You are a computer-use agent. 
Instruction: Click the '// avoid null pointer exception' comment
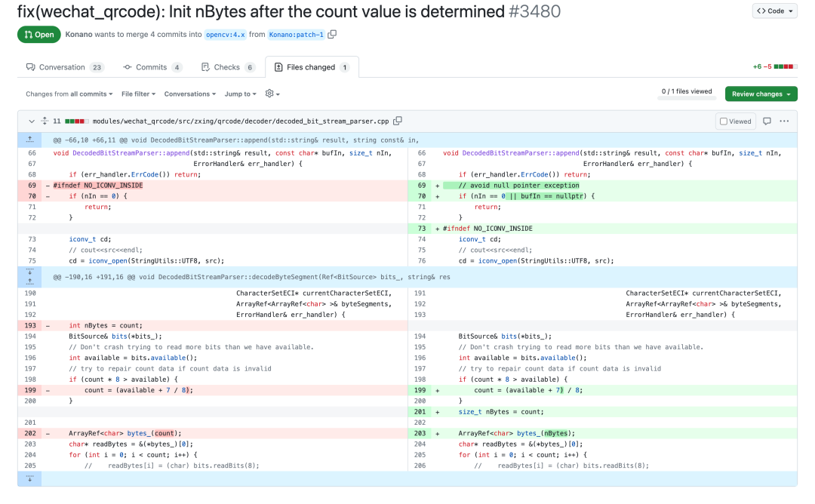(518, 186)
